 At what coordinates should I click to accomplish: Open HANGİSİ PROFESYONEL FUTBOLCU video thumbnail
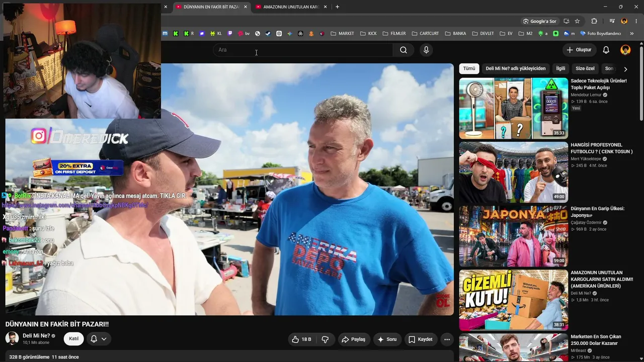[x=514, y=172]
